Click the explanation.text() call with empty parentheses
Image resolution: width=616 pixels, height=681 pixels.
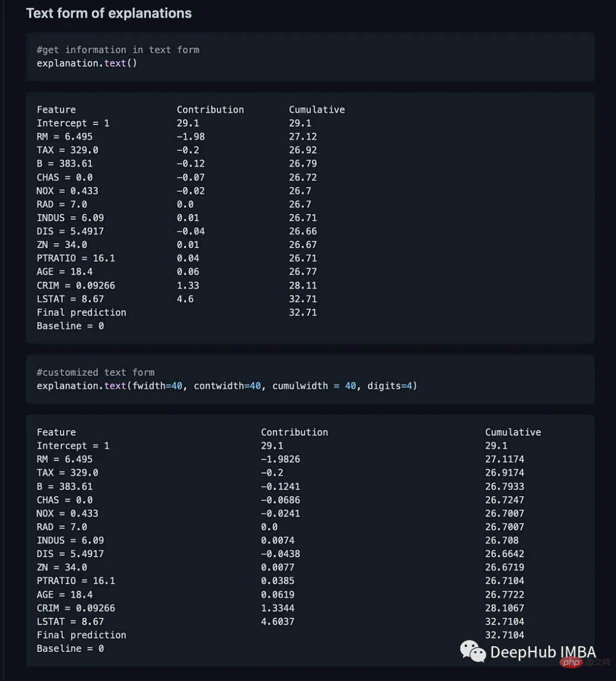click(87, 63)
